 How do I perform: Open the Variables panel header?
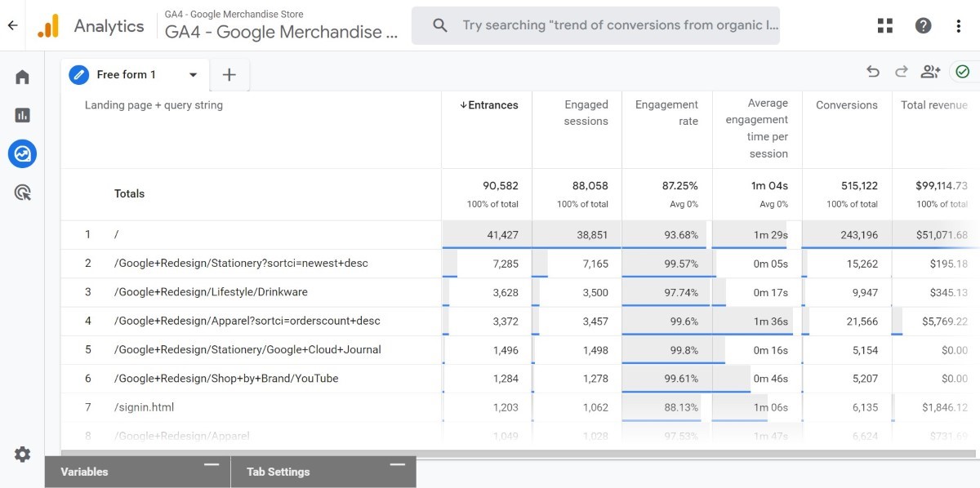click(138, 472)
